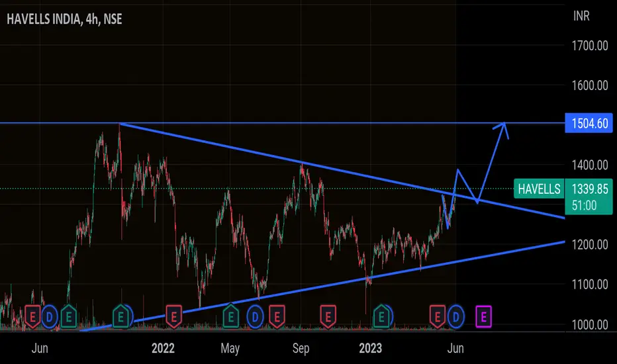617x364 pixels.
Task: Open green E earnings marker above 2023 label
Action: (x=381, y=316)
